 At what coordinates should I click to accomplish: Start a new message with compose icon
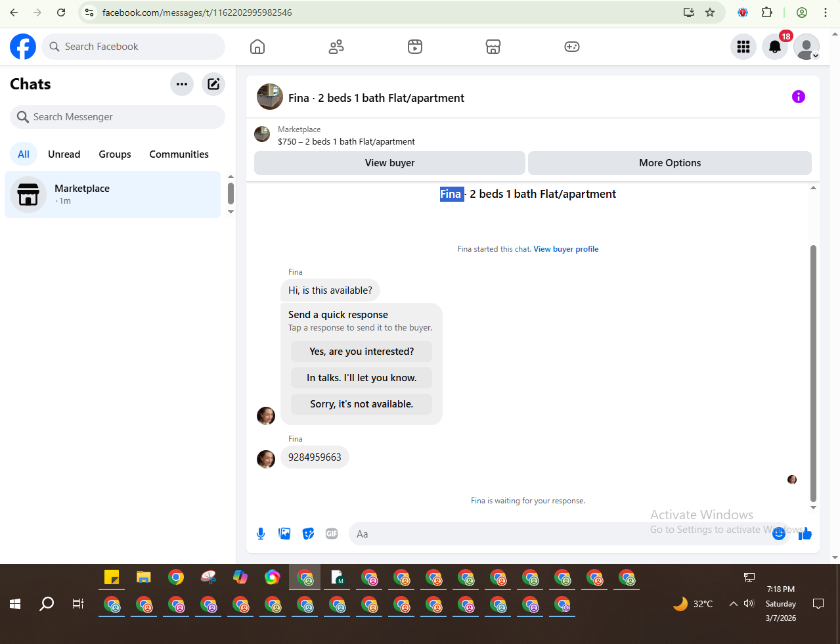213,84
